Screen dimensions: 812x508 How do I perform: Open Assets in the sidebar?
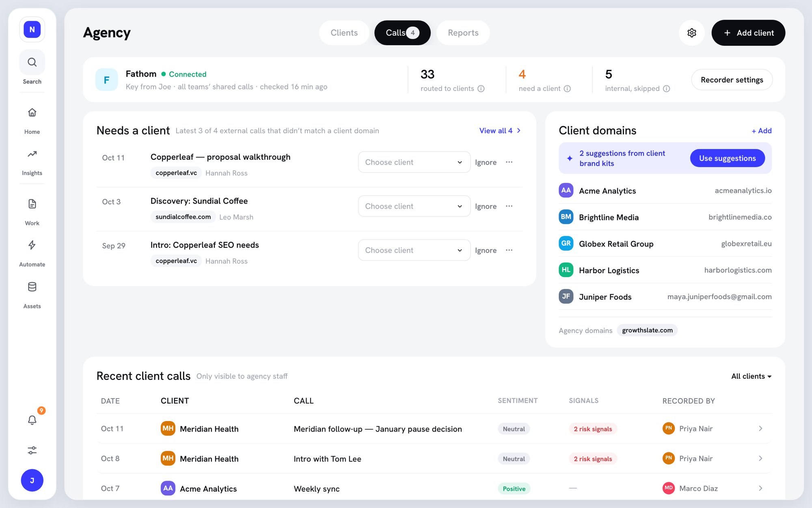coord(32,295)
